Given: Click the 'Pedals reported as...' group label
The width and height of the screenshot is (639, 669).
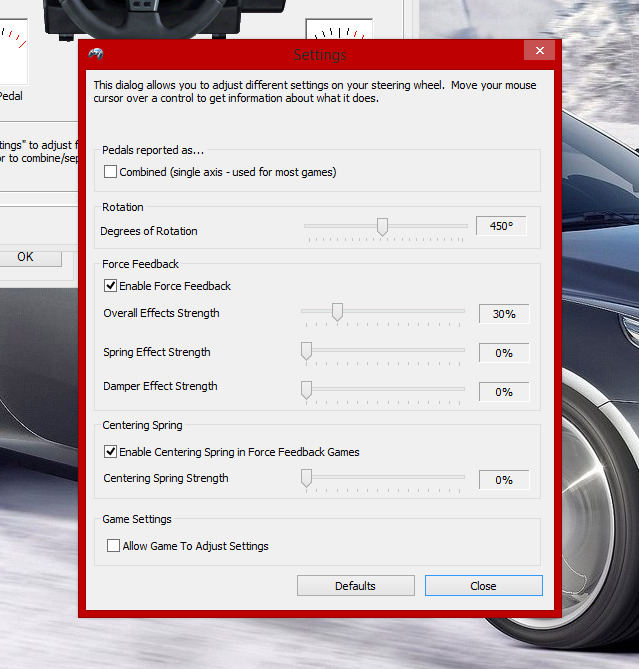Looking at the screenshot, I should tap(153, 150).
